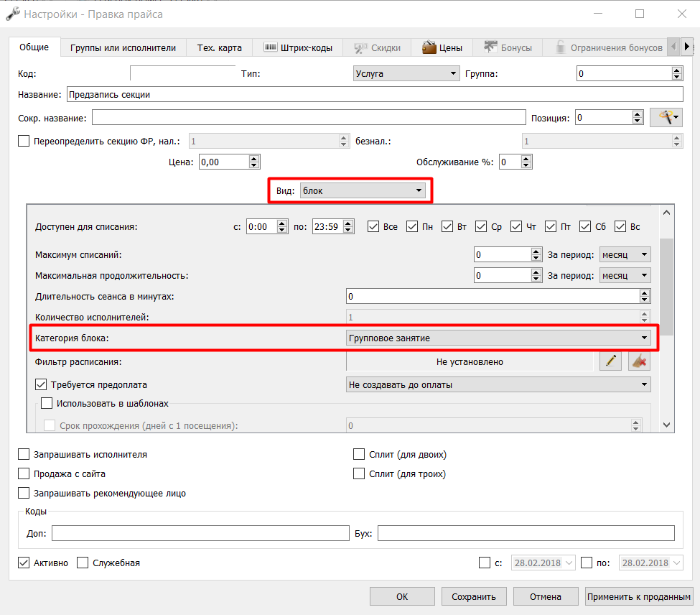This screenshot has height=615, width=700.
Task: Open the Категория блока dropdown
Action: 498,338
